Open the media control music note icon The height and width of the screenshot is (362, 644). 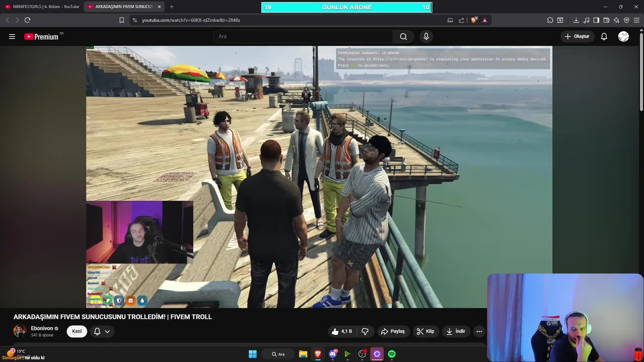586,20
